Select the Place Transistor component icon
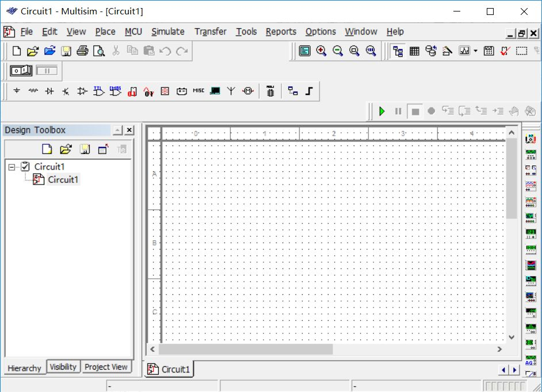Screen dimensions: 542x392 pos(65,90)
